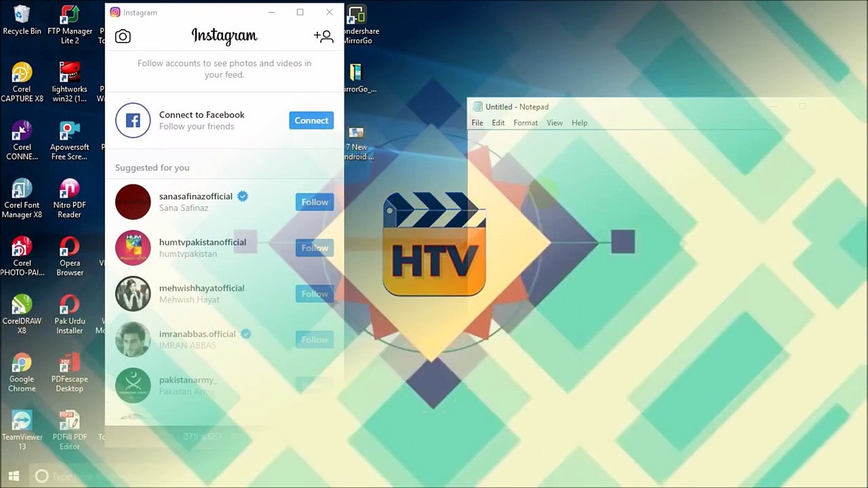The width and height of the screenshot is (868, 488).
Task: Follow mehwishhayatofficial account
Action: tap(315, 294)
